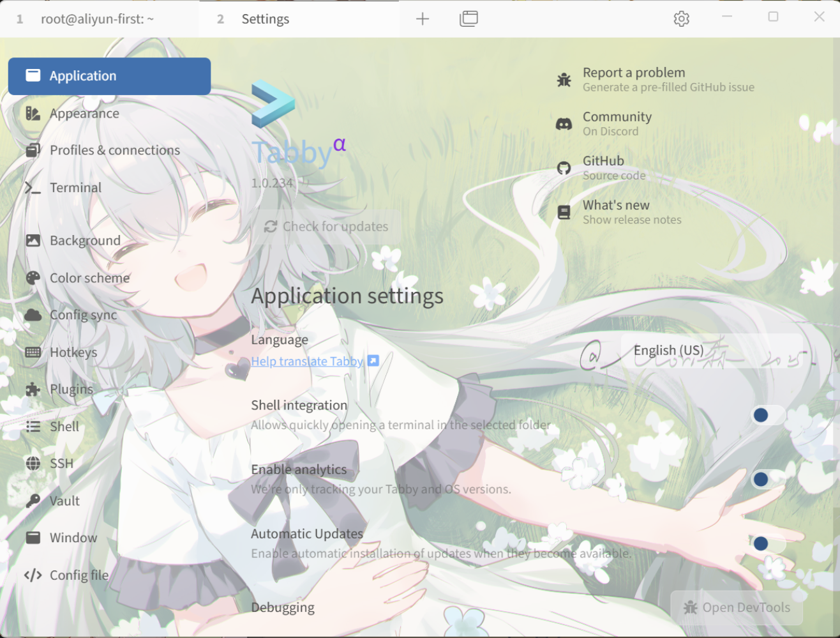This screenshot has width=840, height=638.
Task: Click the SSH globe icon
Action: (x=33, y=464)
